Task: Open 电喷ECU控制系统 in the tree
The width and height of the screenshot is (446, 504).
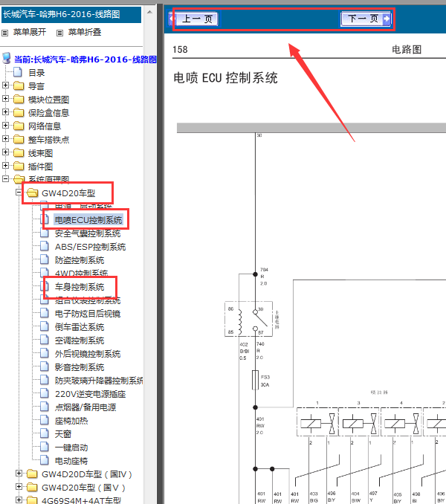Action: tap(88, 220)
